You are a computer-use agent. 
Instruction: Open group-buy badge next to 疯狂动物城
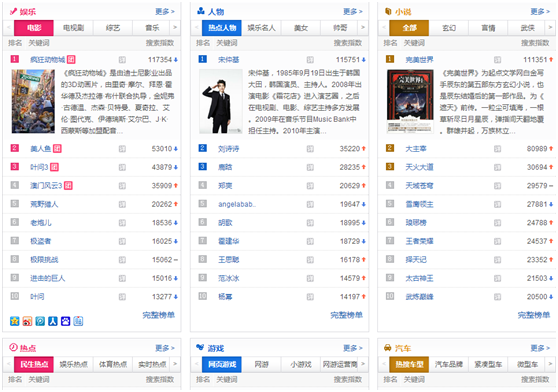(71, 59)
